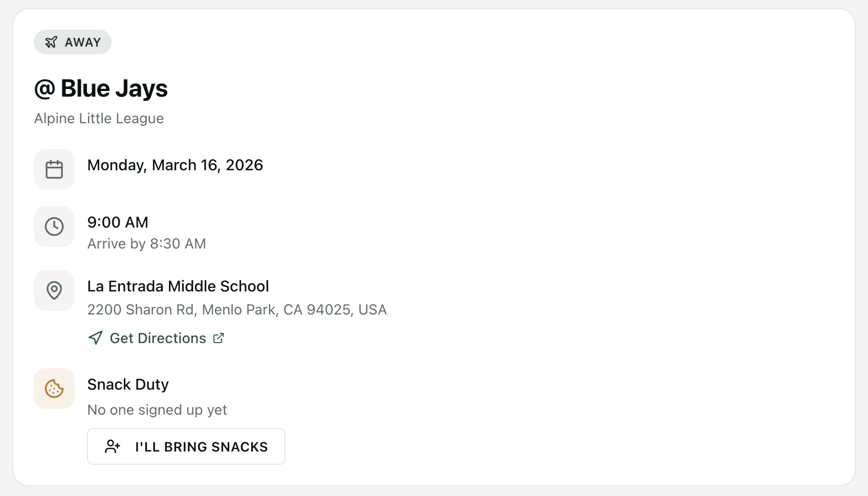Click the navigation arrow beside Get Directions
Screen dimensions: 868x496
click(96, 338)
